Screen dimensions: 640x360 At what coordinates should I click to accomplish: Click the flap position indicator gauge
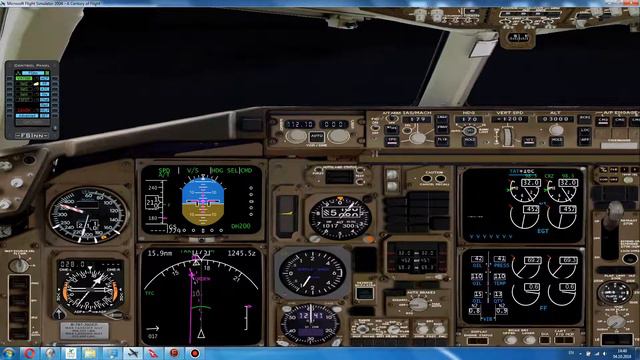click(x=614, y=293)
